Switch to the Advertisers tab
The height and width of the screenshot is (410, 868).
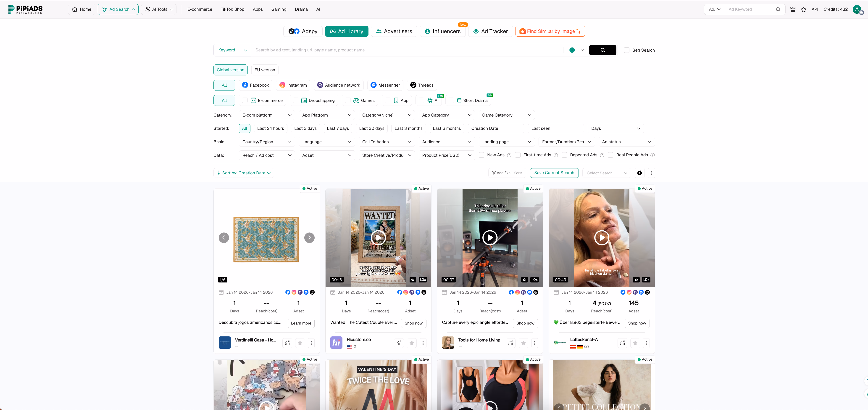(394, 31)
